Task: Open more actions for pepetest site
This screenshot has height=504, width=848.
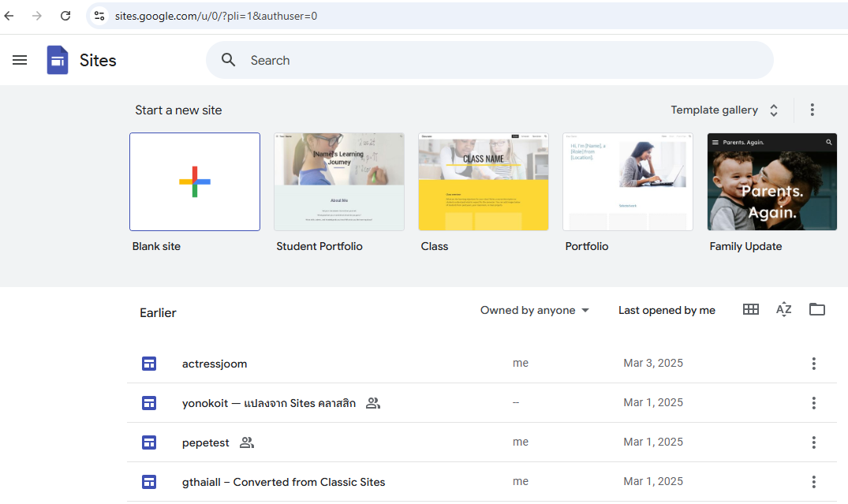Action: pos(813,442)
